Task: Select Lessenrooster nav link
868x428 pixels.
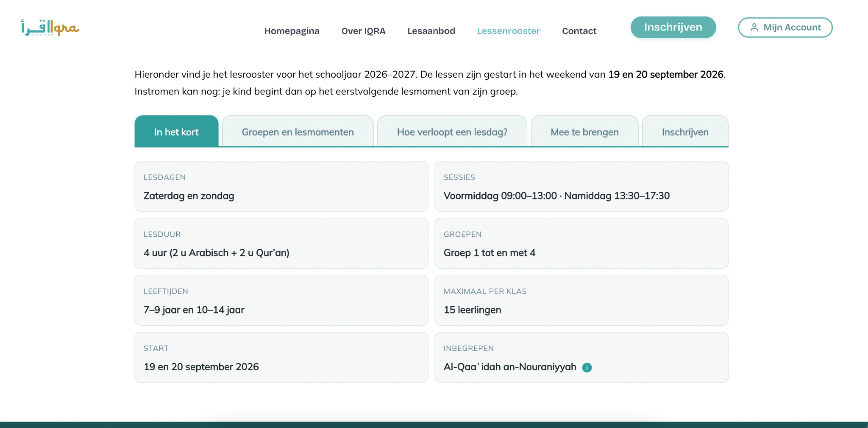Action: [508, 31]
